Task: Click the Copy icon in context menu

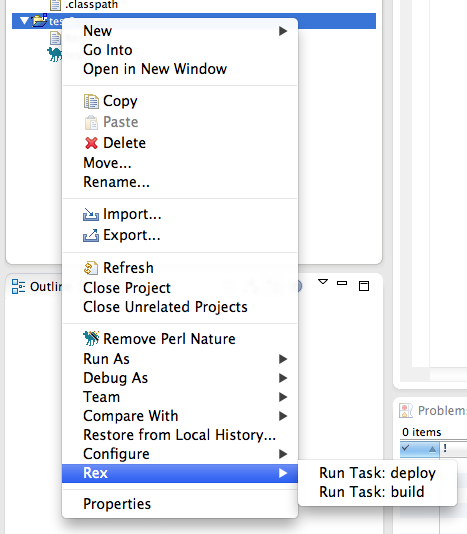Action: pos(91,101)
